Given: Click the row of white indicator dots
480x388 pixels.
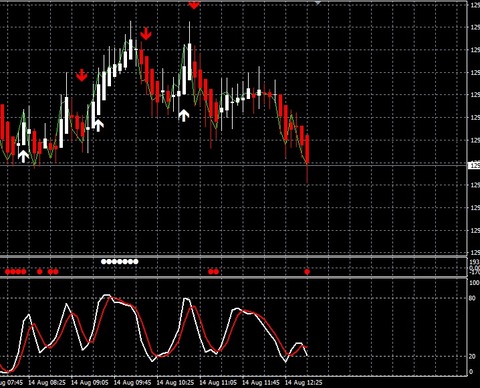Looking at the screenshot, I should tap(120, 262).
